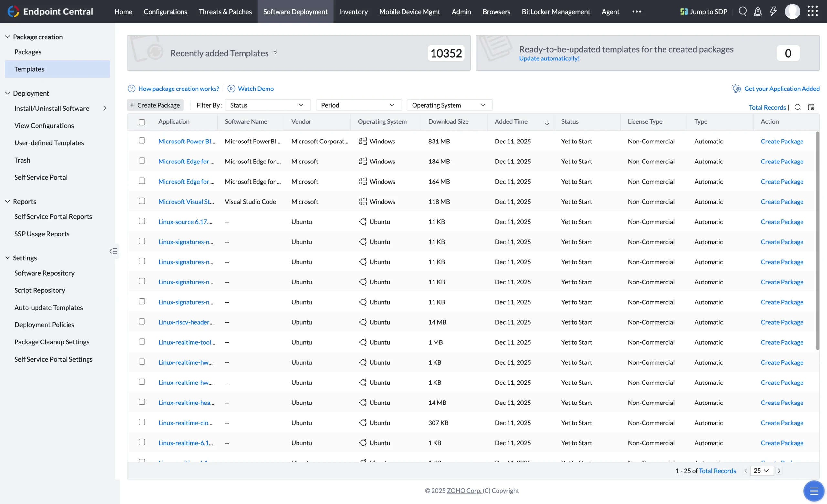Check the Linux-realtime-clo row checkbox
Screen dimensions: 827x504
[x=142, y=422]
